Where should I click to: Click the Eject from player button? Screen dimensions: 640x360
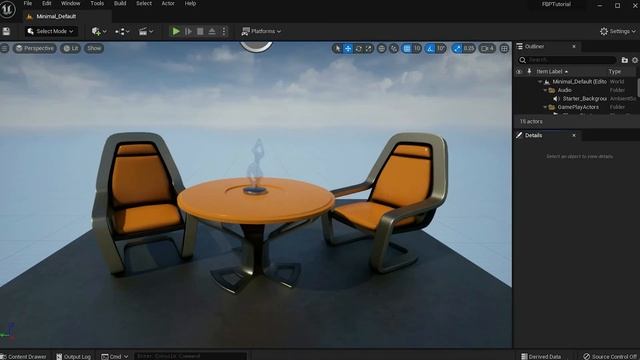click(212, 31)
